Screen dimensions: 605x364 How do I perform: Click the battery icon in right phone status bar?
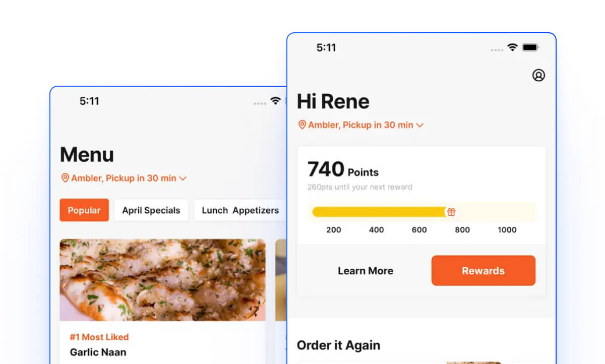[530, 47]
